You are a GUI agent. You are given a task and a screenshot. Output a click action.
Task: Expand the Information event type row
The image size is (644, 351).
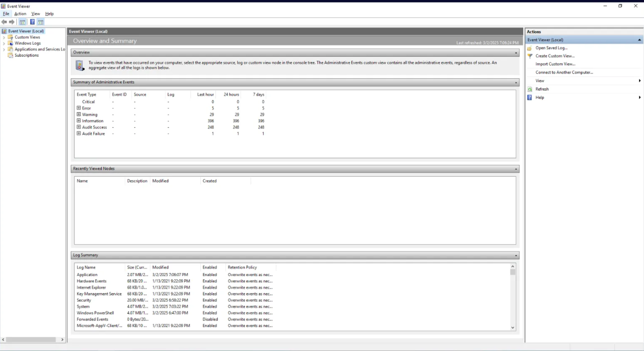point(79,120)
